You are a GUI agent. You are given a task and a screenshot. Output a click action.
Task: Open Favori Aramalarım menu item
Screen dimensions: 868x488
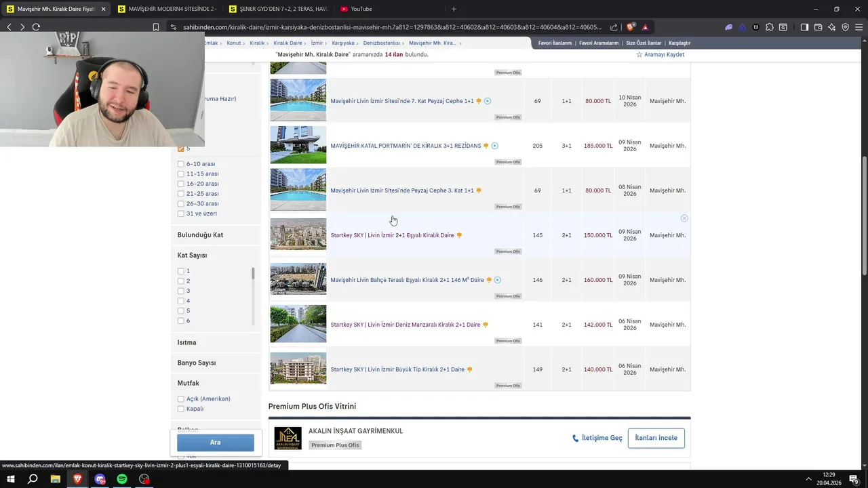[x=599, y=43]
